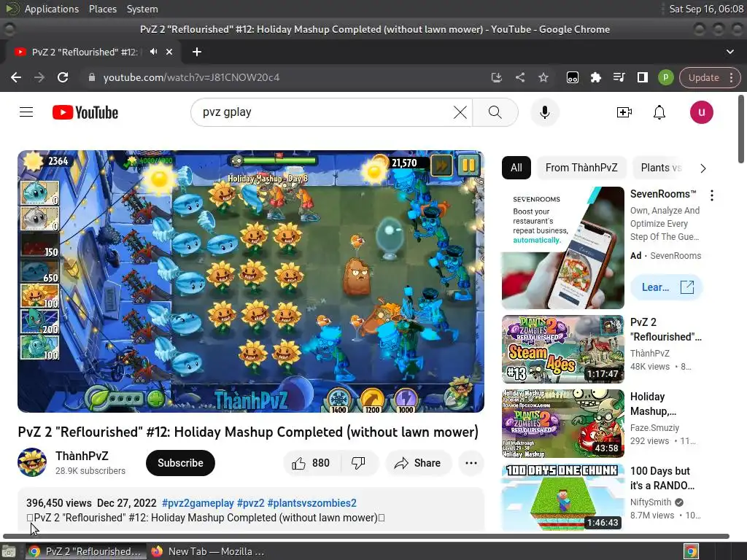Open the Applications menu
747x560 pixels.
[x=52, y=9]
